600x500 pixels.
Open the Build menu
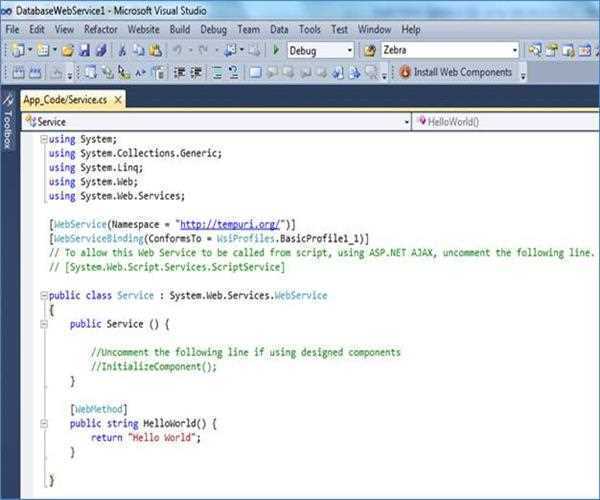(x=180, y=30)
